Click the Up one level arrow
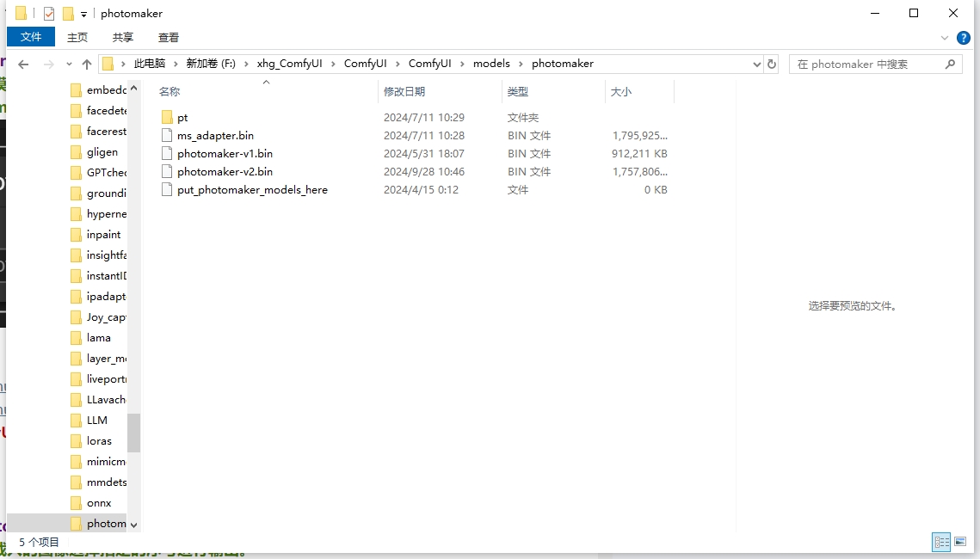Viewport: 980px width, 559px height. [x=86, y=64]
